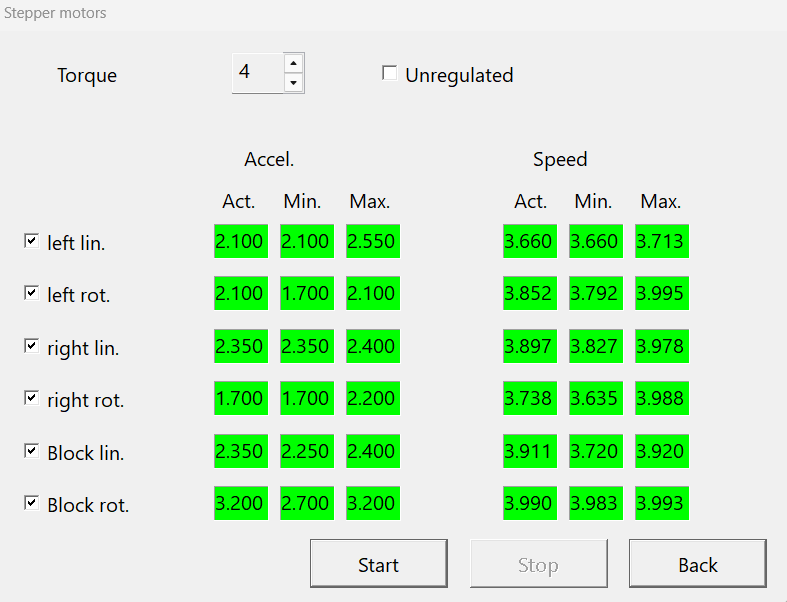Select right rot. Speed Max. value 3.988
787x602 pixels.
(x=662, y=398)
